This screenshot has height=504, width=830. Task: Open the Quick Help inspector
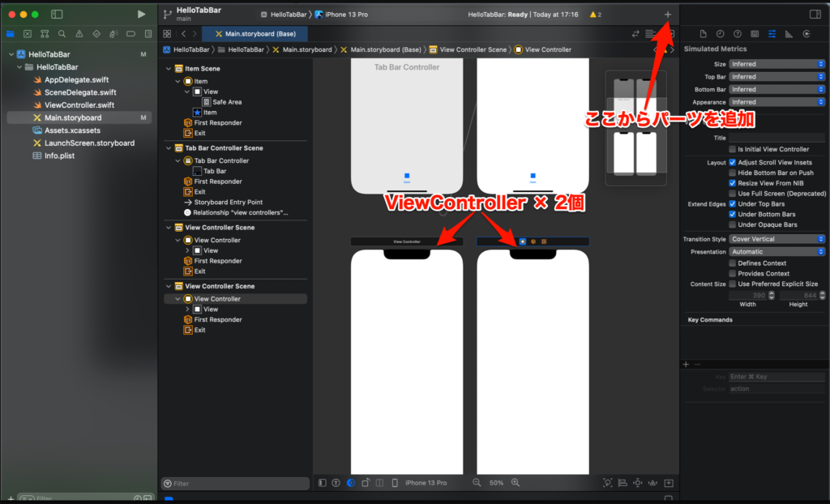point(738,33)
